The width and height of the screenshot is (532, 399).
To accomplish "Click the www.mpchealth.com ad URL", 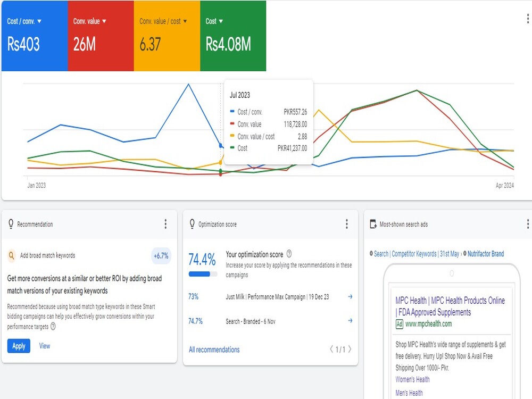I will click(x=428, y=323).
